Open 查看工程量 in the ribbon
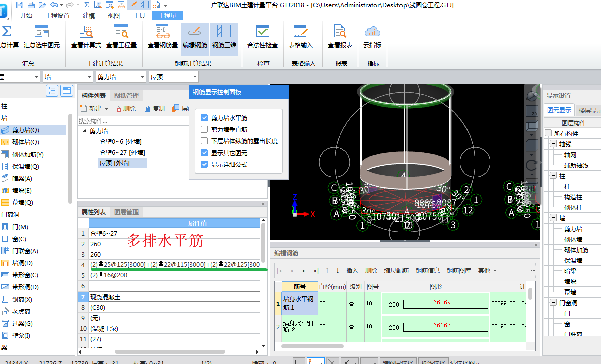 pos(121,37)
